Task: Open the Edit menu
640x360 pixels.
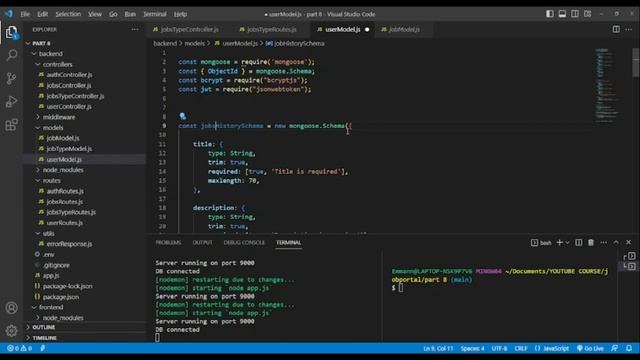Action: click(x=42, y=14)
